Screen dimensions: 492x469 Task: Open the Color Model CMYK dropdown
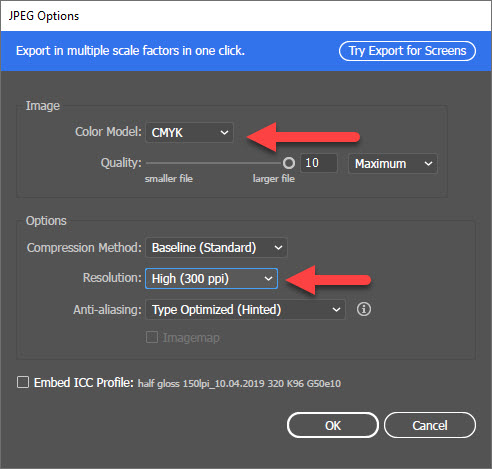click(x=189, y=133)
